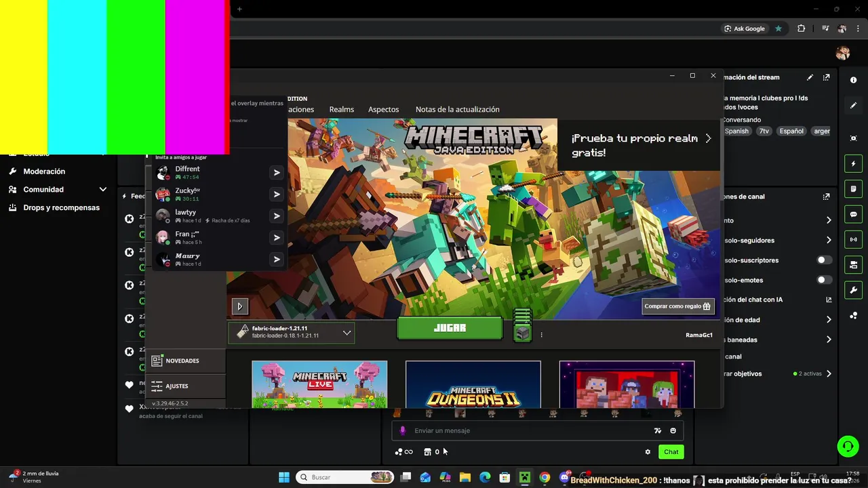The width and height of the screenshot is (868, 488).
Task: Open the emoji picker in chat input
Action: [x=673, y=430]
